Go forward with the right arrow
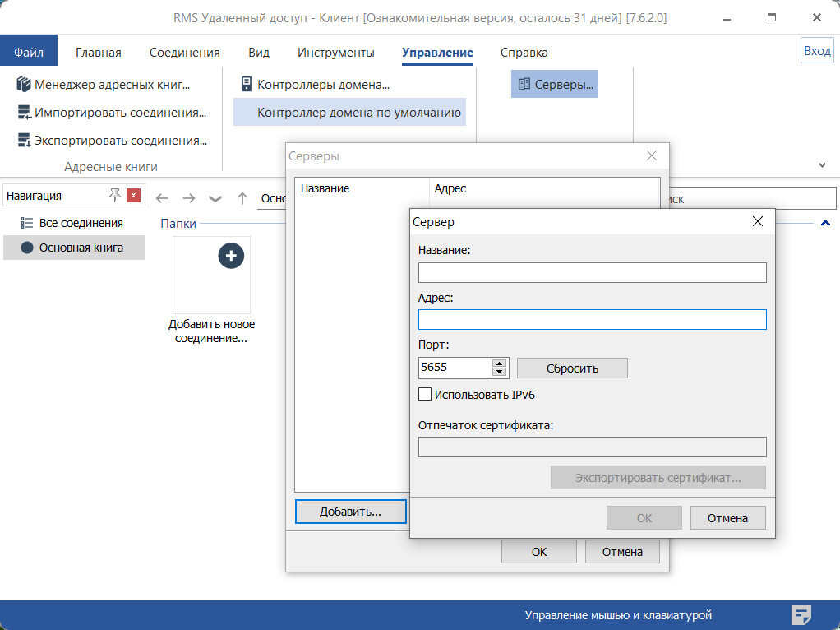 pos(188,198)
